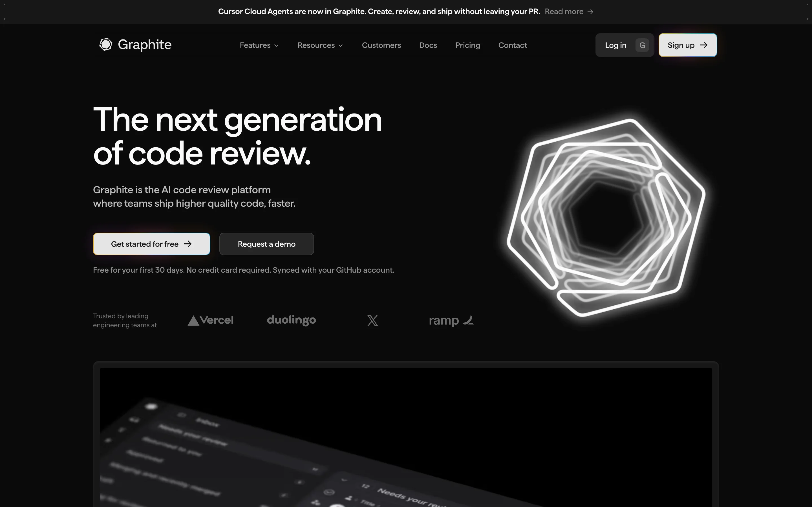Open the Docs link

coord(428,45)
